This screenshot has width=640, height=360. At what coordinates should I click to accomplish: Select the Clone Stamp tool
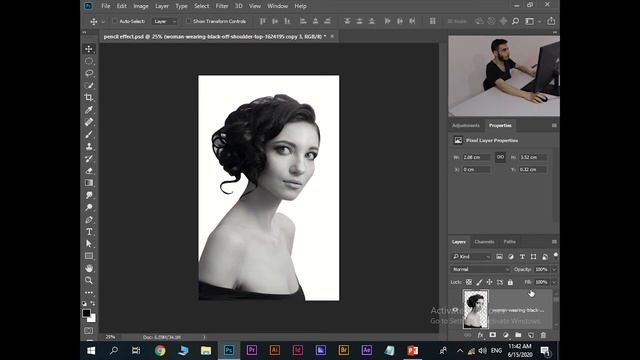coord(89,147)
